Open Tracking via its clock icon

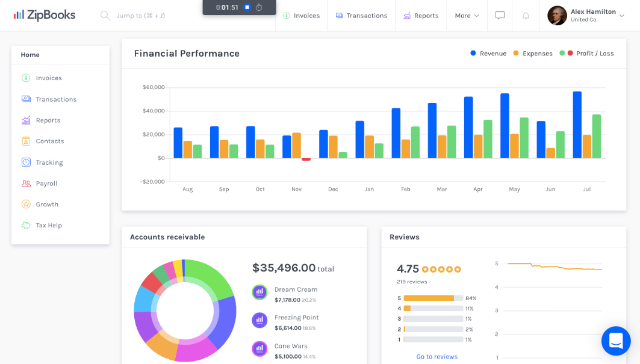point(25,162)
